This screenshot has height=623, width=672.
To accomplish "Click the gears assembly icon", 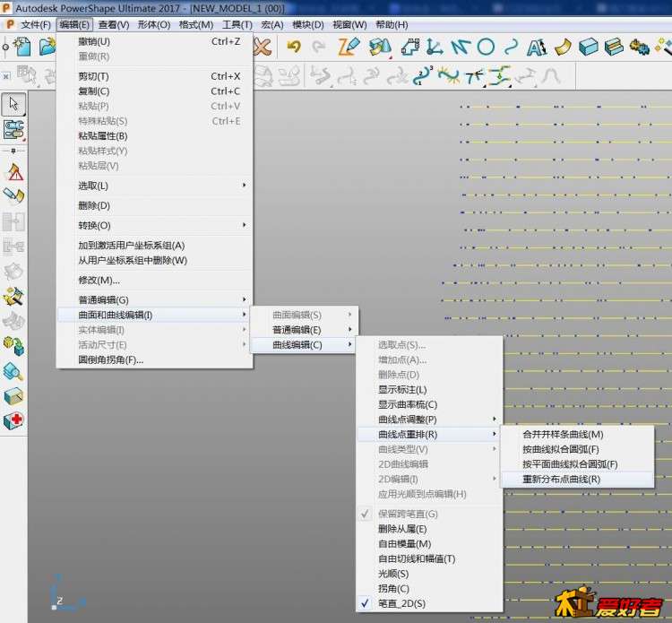I will click(640, 47).
